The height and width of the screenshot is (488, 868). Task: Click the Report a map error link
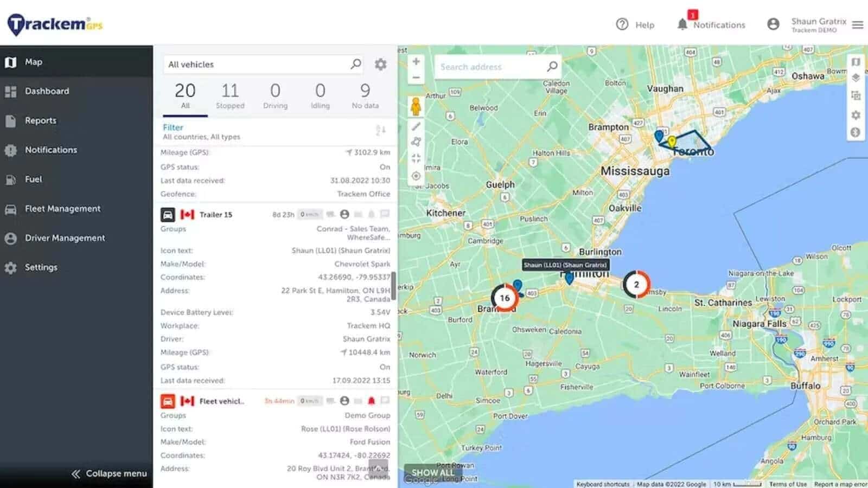[x=840, y=484]
